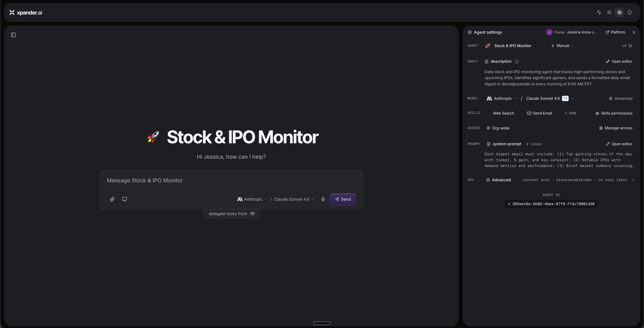Click the owner avatar J icon

click(549, 32)
